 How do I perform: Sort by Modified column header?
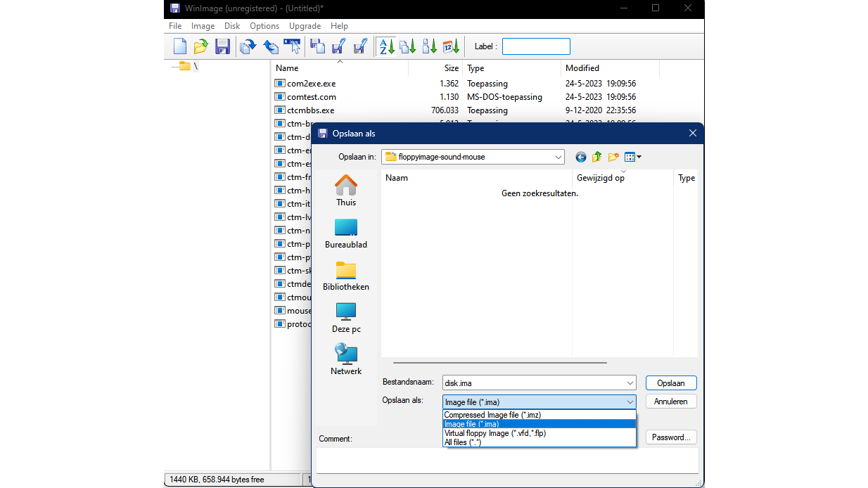point(611,68)
